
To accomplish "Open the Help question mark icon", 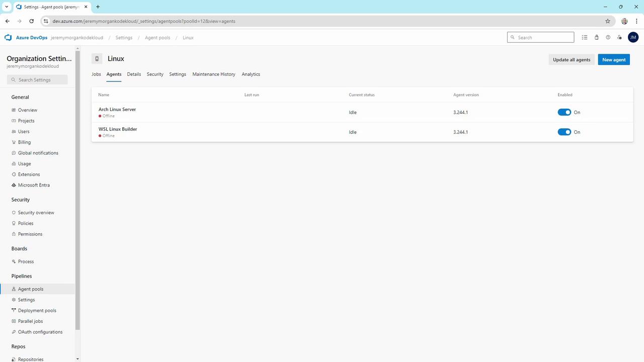I will (x=608, y=37).
